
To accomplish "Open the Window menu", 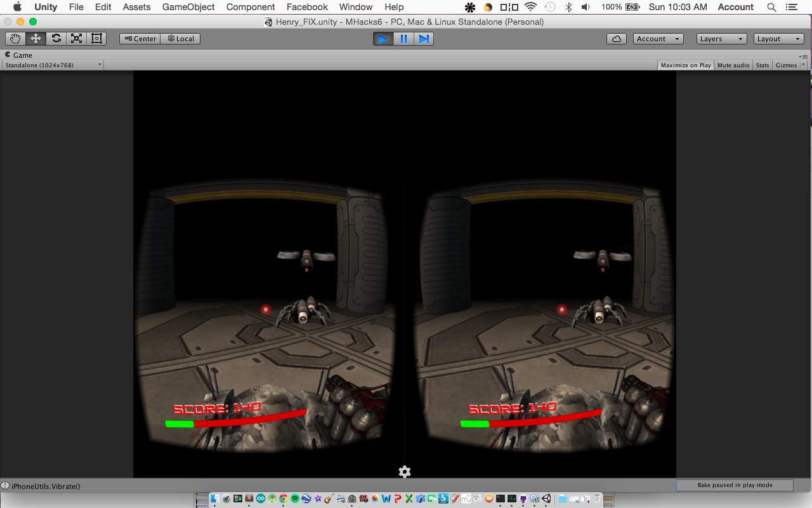I will click(x=356, y=7).
